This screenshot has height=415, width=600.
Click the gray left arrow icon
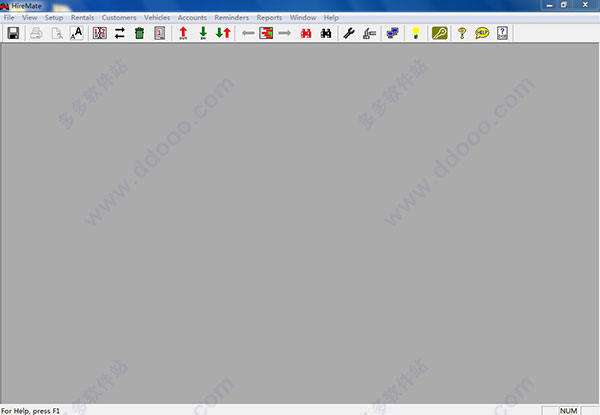(x=248, y=33)
